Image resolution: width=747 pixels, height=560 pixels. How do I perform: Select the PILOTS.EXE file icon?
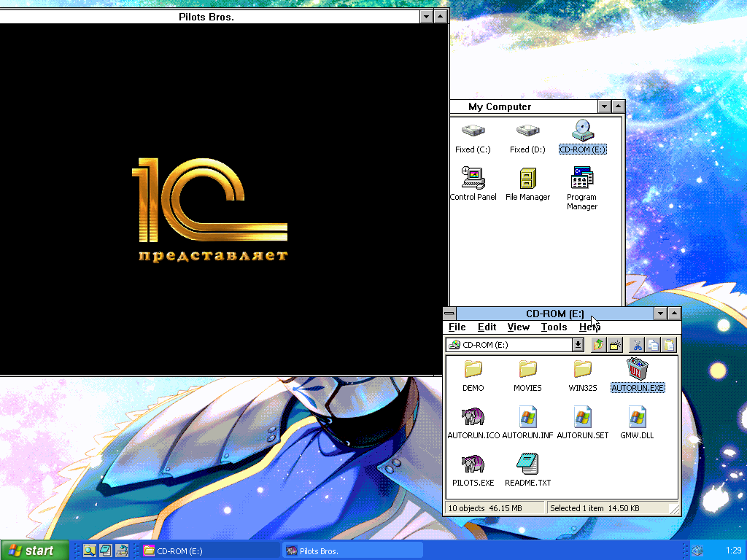coord(473,464)
